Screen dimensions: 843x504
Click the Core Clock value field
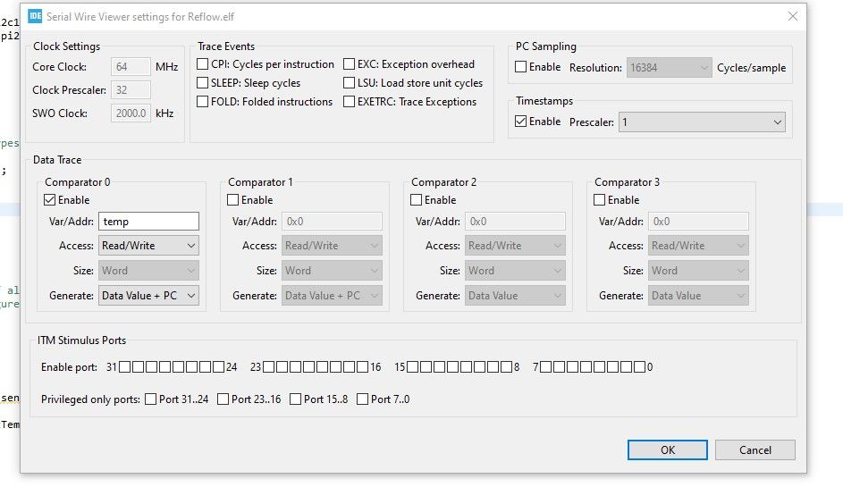[x=131, y=67]
